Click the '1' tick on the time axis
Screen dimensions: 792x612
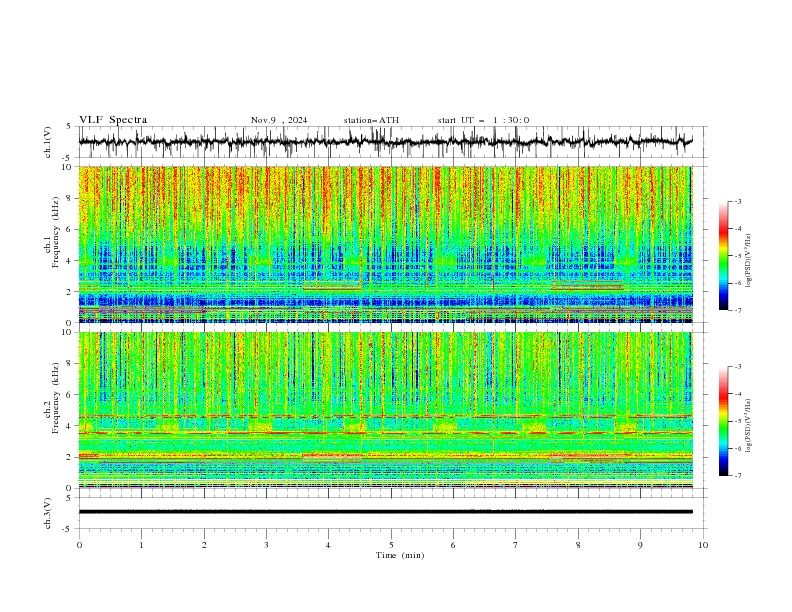pos(141,545)
